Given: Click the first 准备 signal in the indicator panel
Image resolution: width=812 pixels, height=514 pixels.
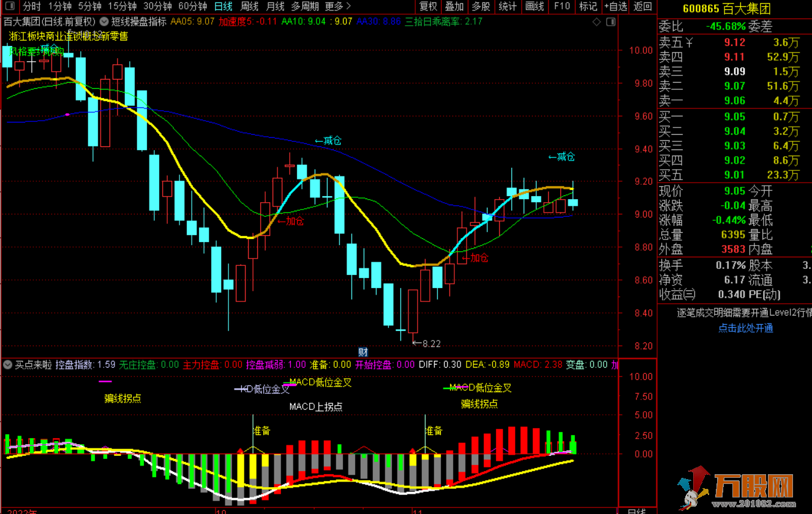Looking at the screenshot, I should pyautogui.click(x=261, y=431).
